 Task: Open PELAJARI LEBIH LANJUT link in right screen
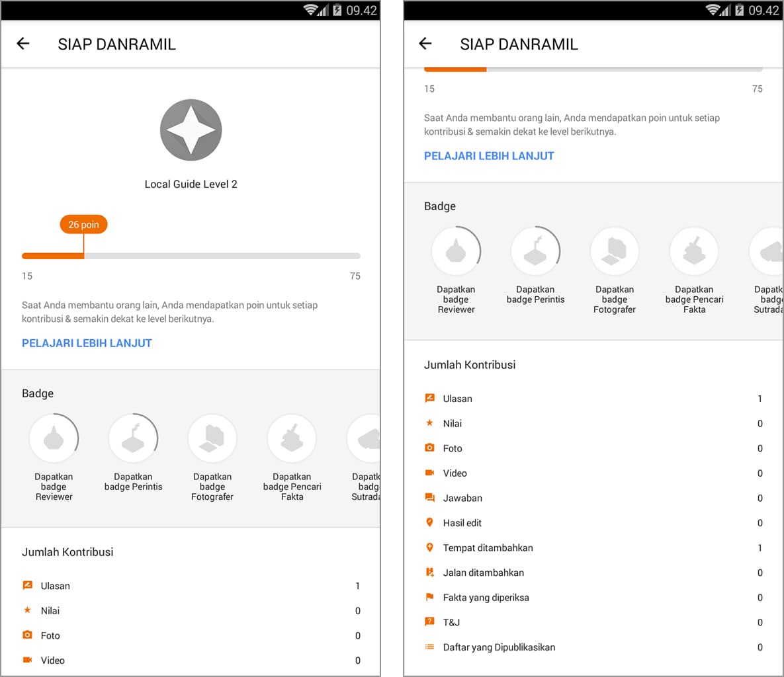pyautogui.click(x=489, y=156)
